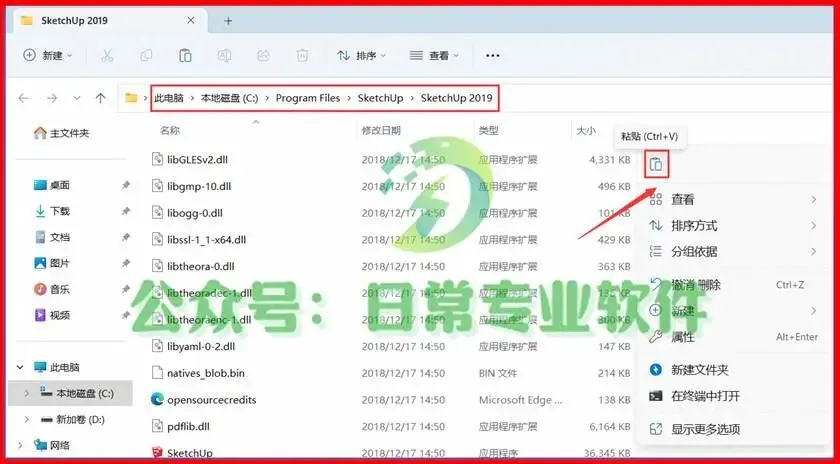Open 图片 Pictures in sidebar
Screen dimensions: 840x464
tap(52, 263)
